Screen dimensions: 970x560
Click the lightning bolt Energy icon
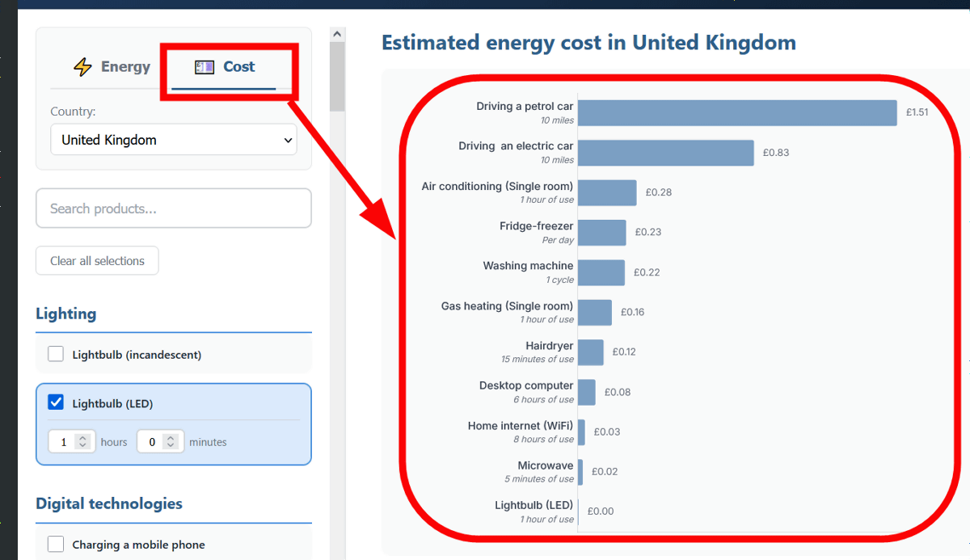[x=82, y=67]
